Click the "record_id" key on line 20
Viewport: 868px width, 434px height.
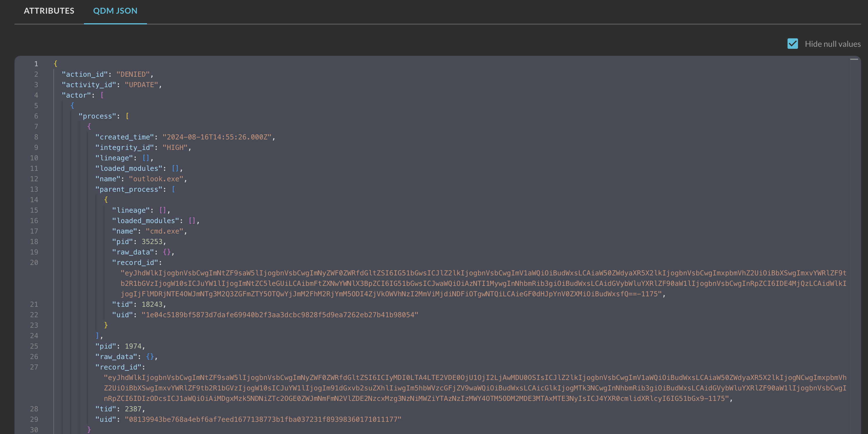[135, 263]
